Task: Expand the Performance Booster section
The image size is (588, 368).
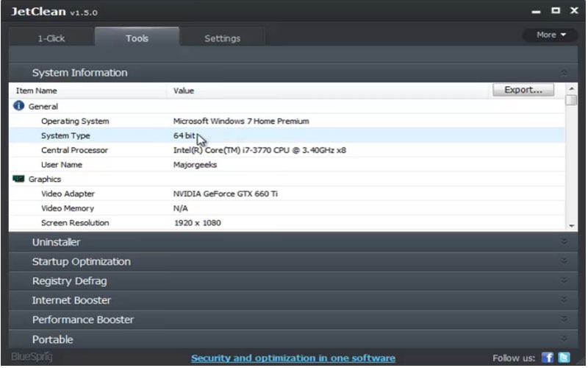Action: pos(293,319)
